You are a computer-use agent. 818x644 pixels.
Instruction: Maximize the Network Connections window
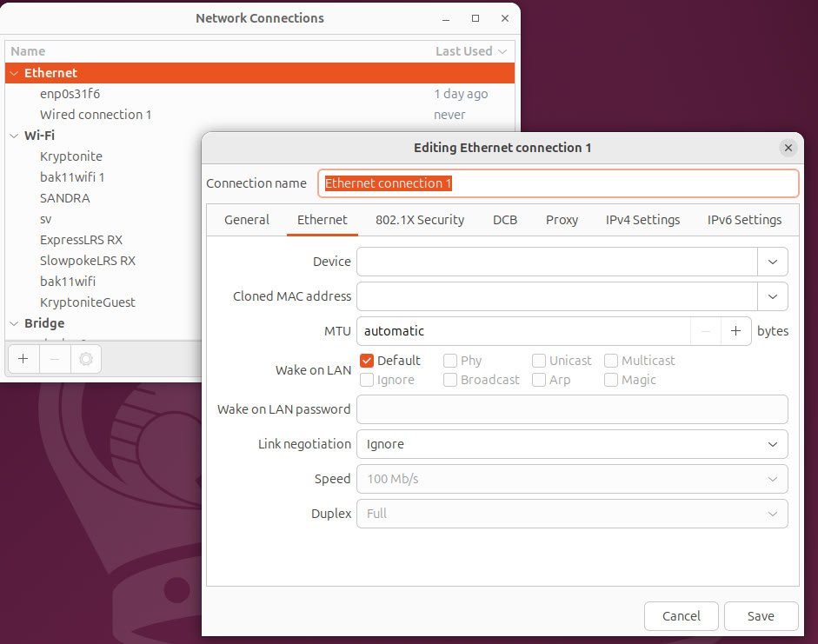pyautogui.click(x=476, y=18)
